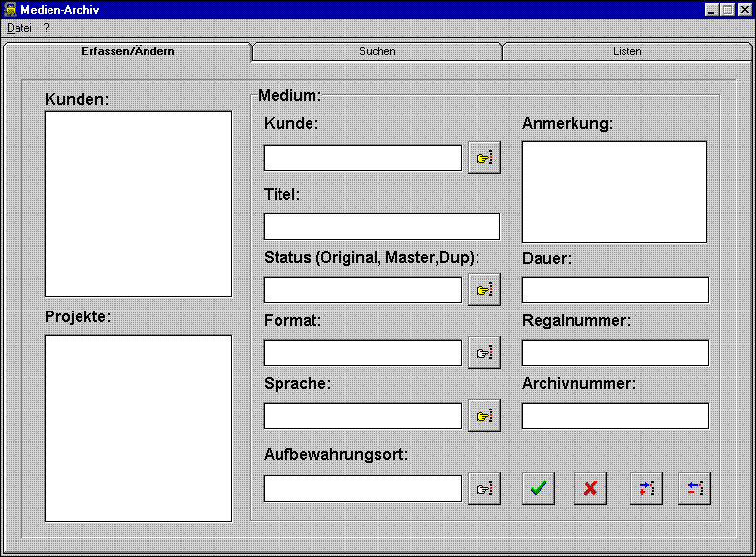Focus the Anmerkung text area
The height and width of the screenshot is (557, 756).
(613, 191)
